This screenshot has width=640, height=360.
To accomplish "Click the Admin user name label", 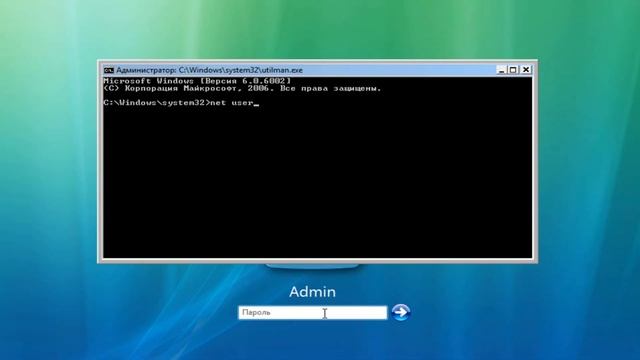I will coord(313,292).
